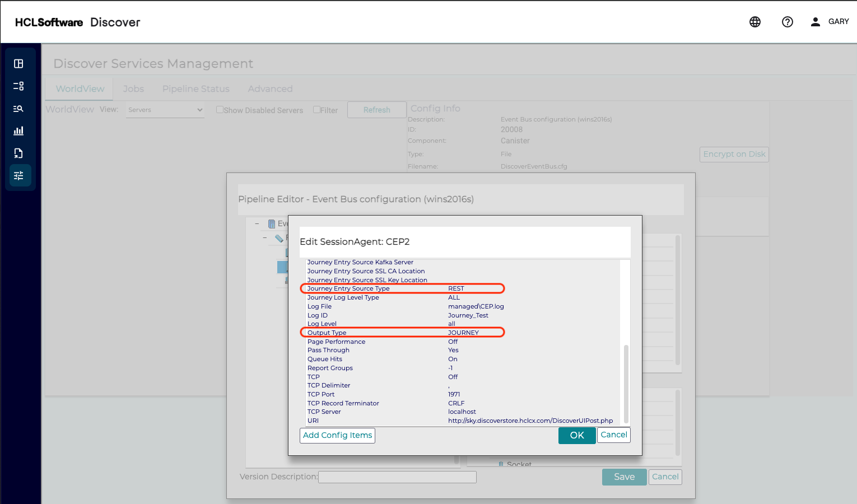Focus the Version Description input field
857x504 pixels.
coord(397,477)
